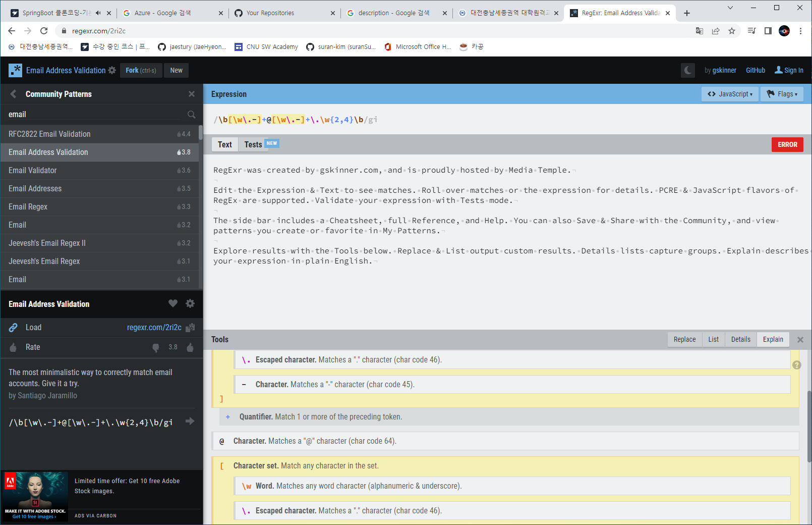The height and width of the screenshot is (525, 812).
Task: Select Details tool tab
Action: click(741, 339)
